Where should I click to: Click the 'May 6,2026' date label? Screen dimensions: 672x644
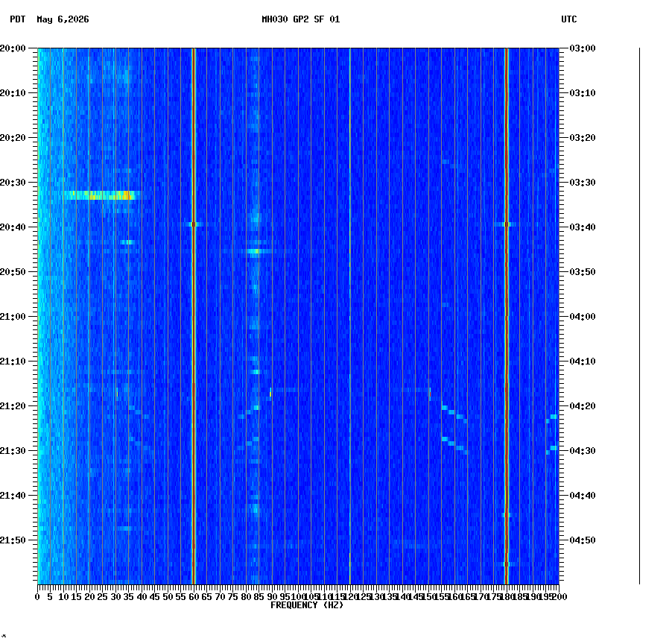63,19
